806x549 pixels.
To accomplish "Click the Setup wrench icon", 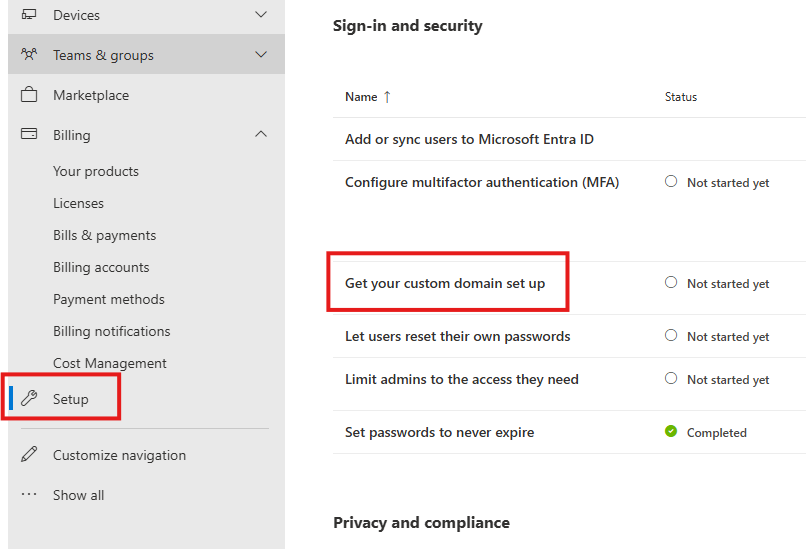I will coord(30,399).
